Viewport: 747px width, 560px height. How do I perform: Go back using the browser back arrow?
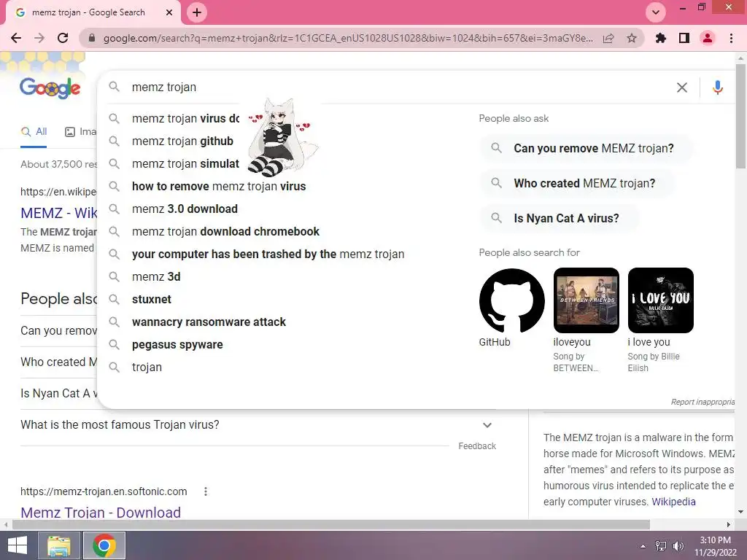(x=16, y=38)
